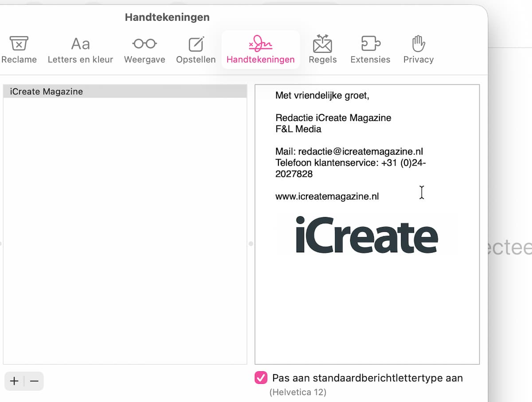Add a new signature with plus button
The width and height of the screenshot is (532, 402).
(14, 381)
